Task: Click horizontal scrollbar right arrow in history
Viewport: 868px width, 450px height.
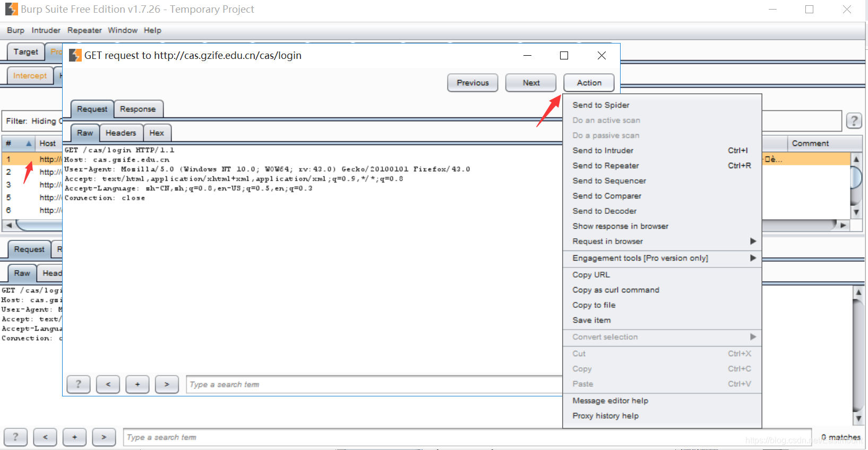Action: [843, 226]
